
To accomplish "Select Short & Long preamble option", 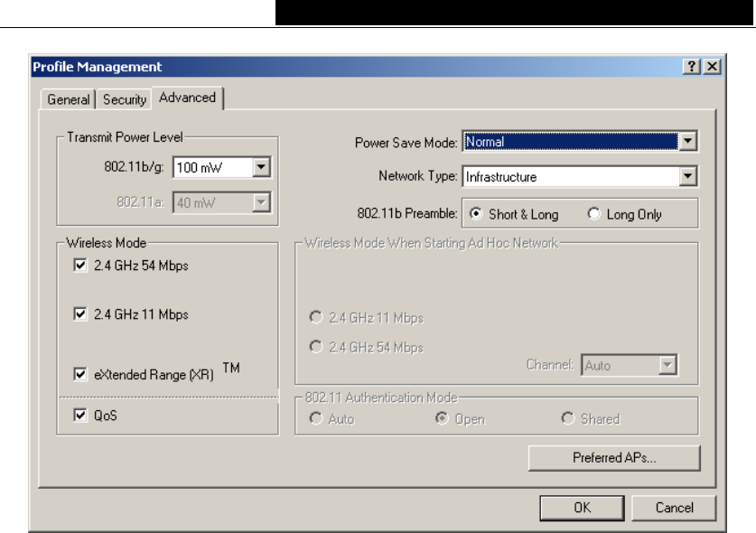I will coord(476,214).
